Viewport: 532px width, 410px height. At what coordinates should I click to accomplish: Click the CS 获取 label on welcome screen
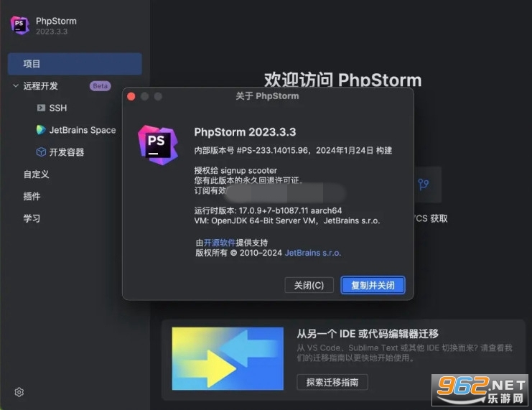click(x=431, y=218)
